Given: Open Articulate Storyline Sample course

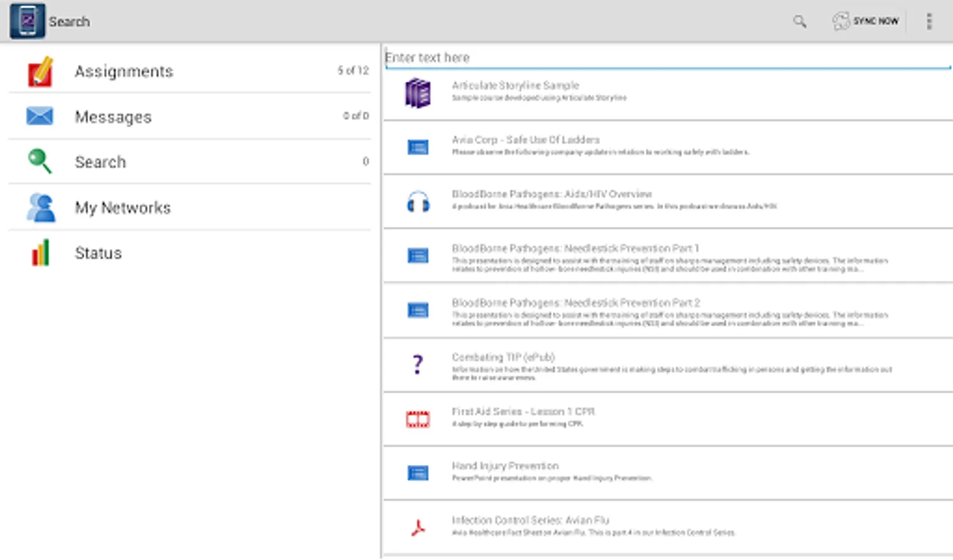Looking at the screenshot, I should (515, 86).
